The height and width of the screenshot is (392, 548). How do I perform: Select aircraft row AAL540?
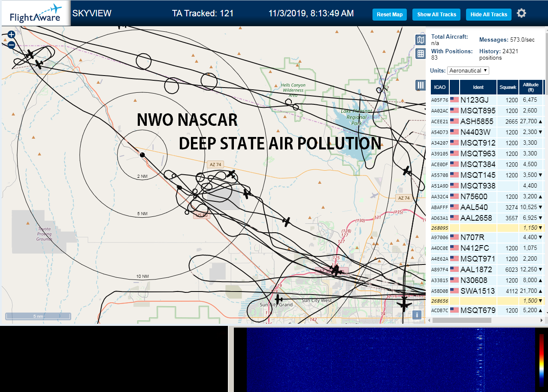coord(487,207)
